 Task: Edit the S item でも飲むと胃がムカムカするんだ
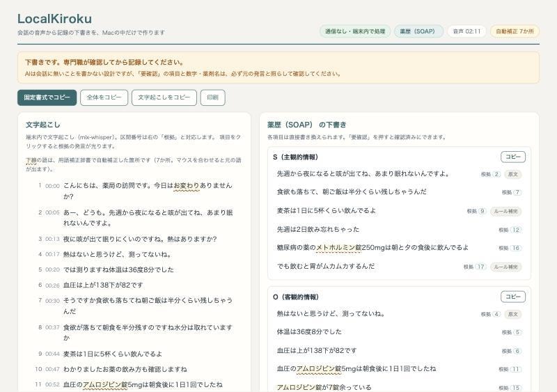pyautogui.click(x=326, y=266)
